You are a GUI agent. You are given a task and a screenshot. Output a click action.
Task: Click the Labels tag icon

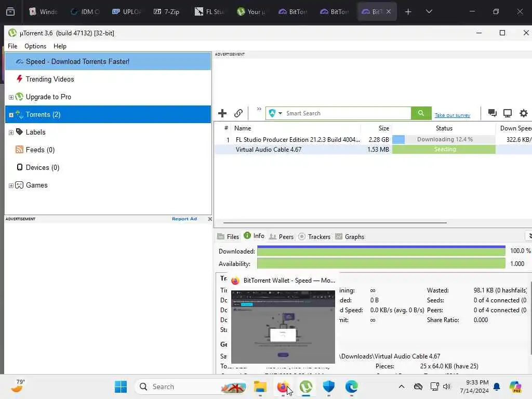19,131
